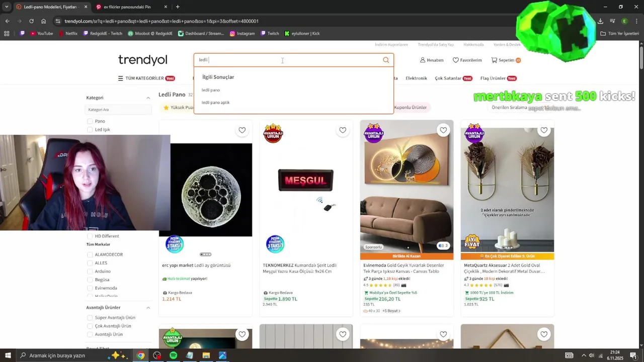Check the Led Işık category checkbox
This screenshot has height=362, width=644.
point(90,130)
